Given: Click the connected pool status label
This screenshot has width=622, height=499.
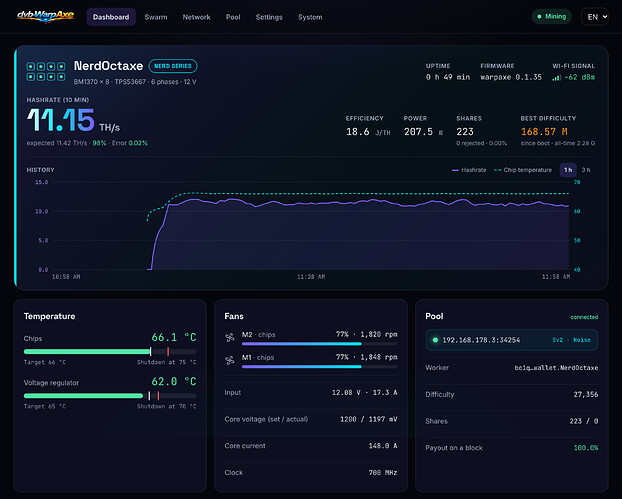Looking at the screenshot, I should click(x=584, y=317).
